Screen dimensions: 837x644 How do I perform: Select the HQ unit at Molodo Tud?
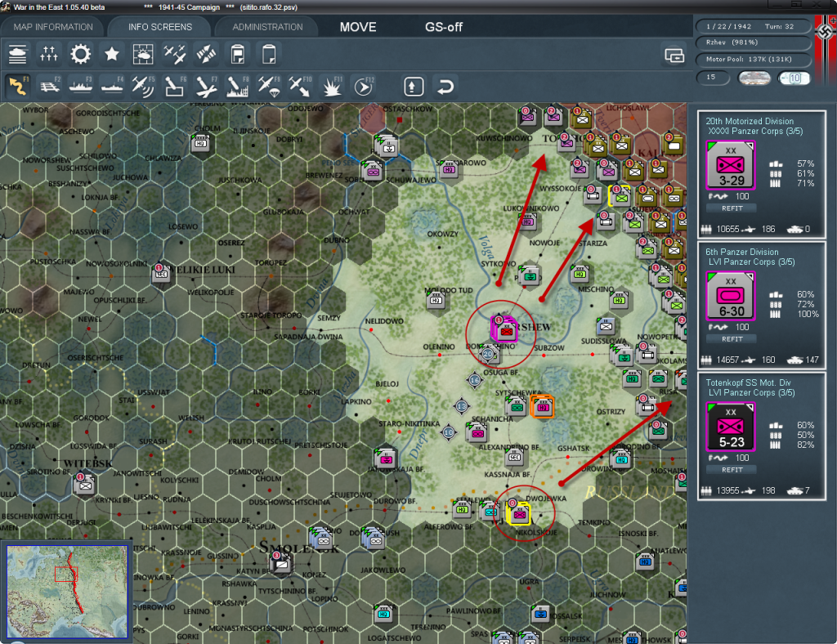point(436,299)
